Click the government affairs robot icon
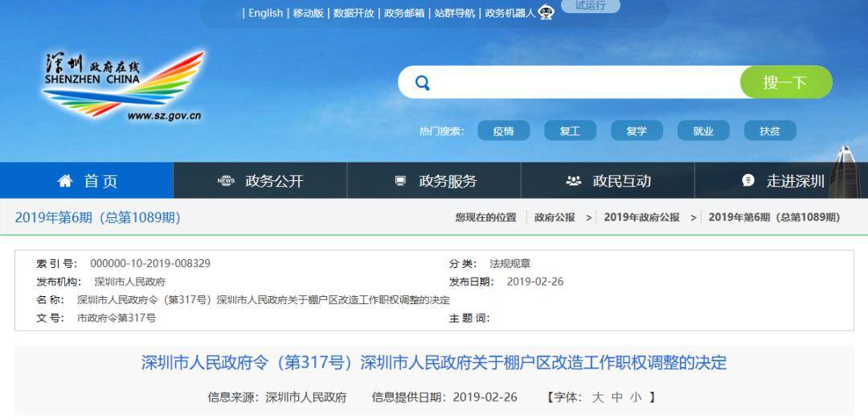The width and height of the screenshot is (868, 420). coord(546,12)
